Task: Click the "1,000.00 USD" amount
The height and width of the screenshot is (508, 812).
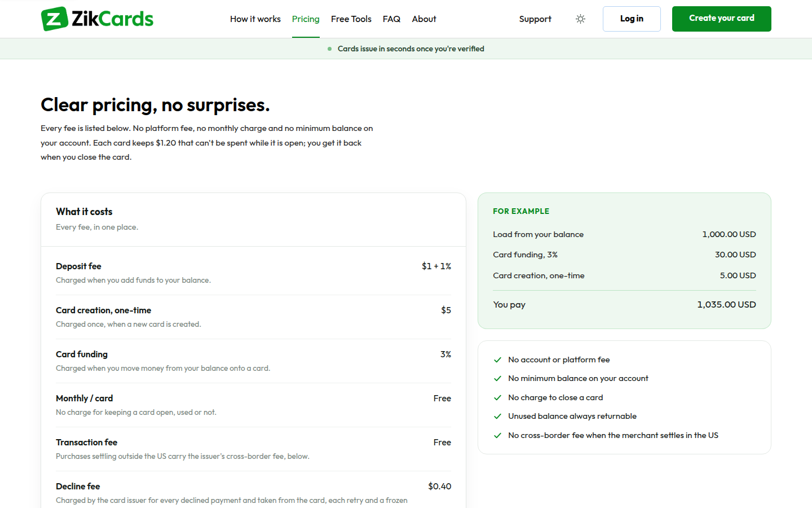Action: [729, 234]
